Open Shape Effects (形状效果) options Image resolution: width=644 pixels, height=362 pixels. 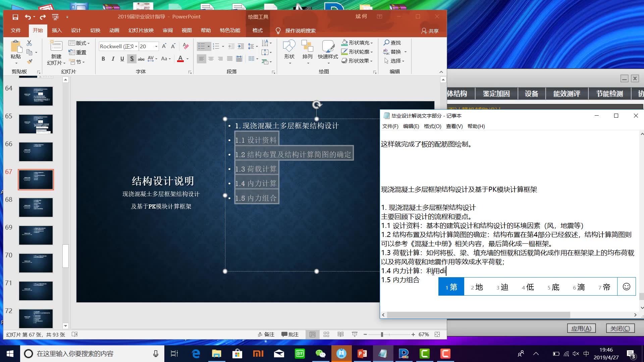tap(357, 61)
